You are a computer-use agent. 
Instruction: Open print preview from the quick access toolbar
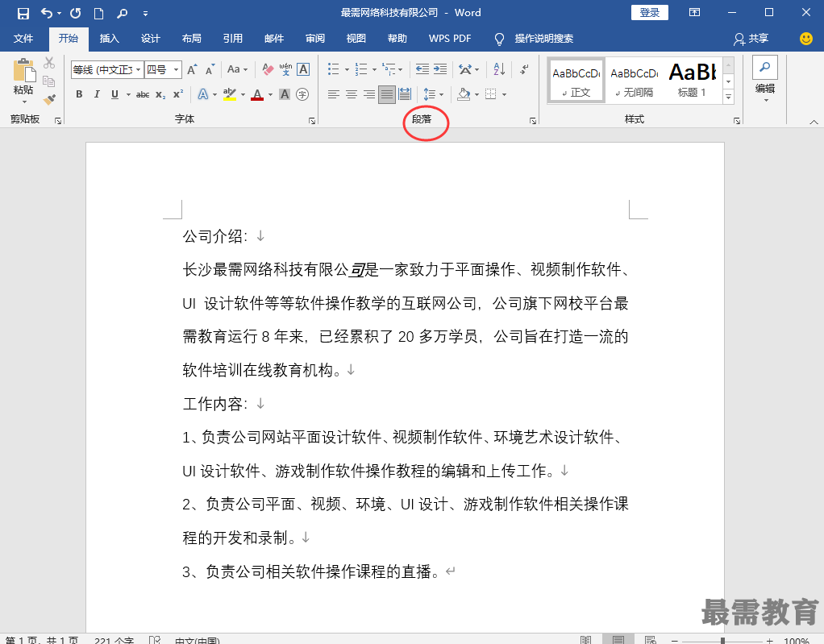(122, 13)
